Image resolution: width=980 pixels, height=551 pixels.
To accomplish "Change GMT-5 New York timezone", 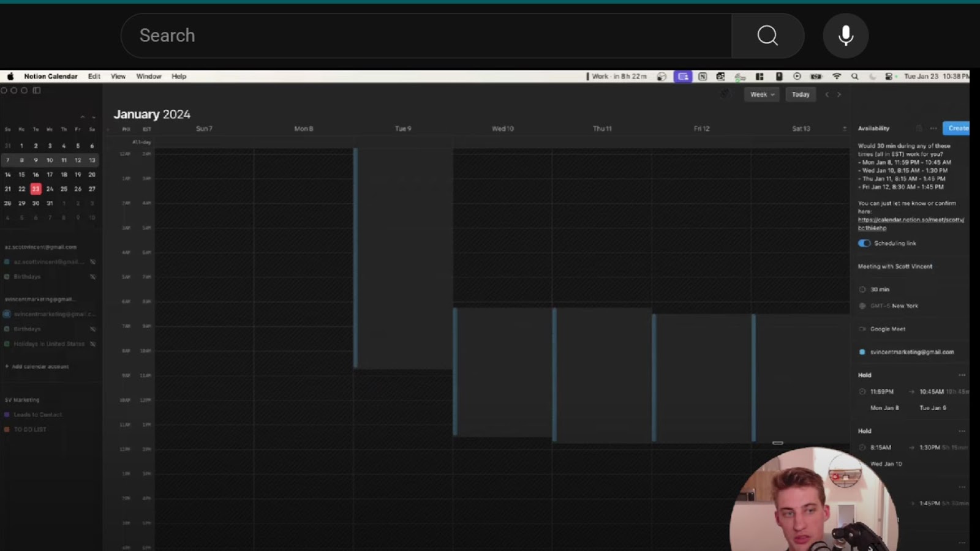I will click(x=894, y=306).
